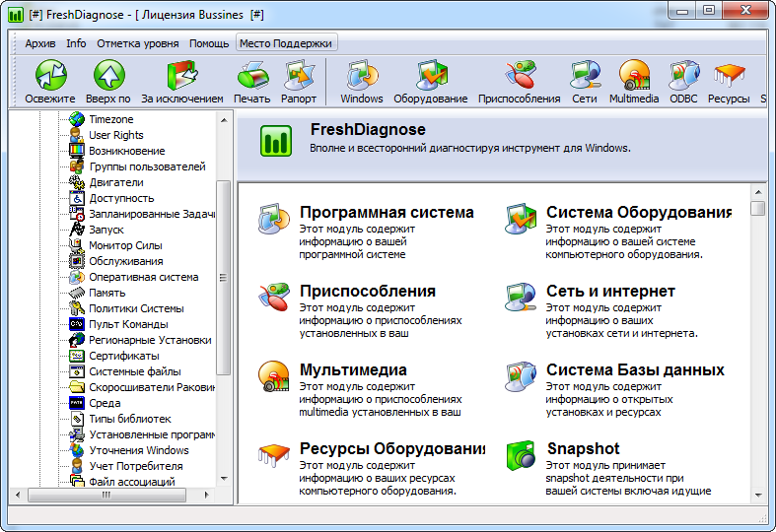Click the За исключением export toolbar icon

[x=182, y=75]
